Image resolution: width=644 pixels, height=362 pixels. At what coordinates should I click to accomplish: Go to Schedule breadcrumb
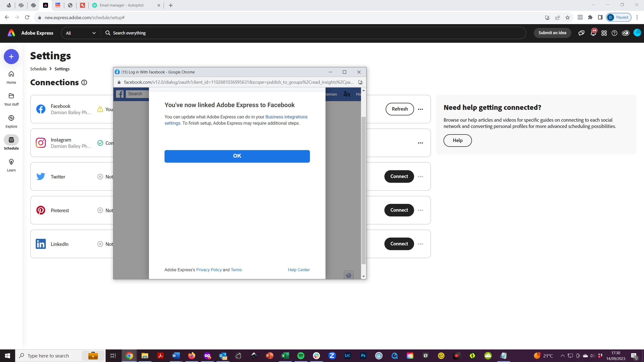coord(38,69)
